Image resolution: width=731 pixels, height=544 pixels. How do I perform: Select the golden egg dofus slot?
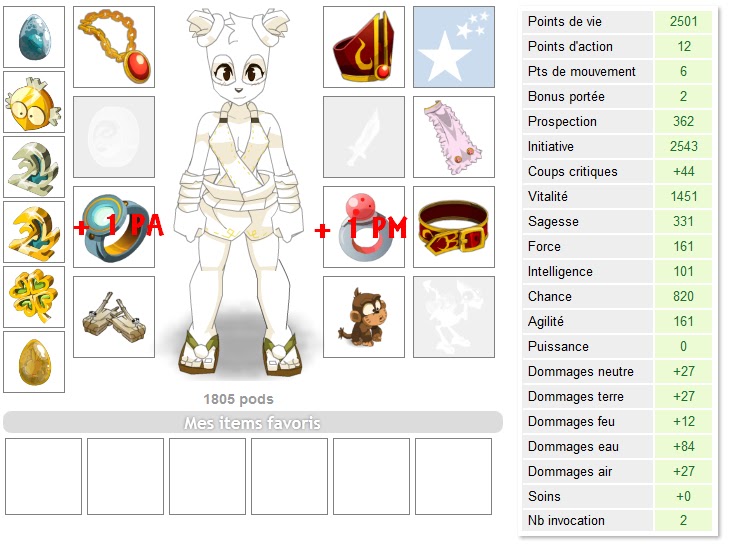(34, 362)
